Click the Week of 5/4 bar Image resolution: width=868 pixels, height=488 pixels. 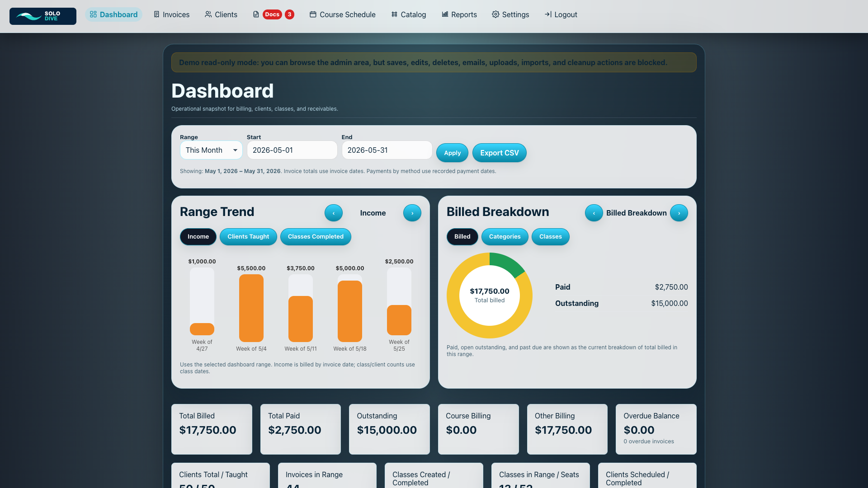tap(251, 308)
